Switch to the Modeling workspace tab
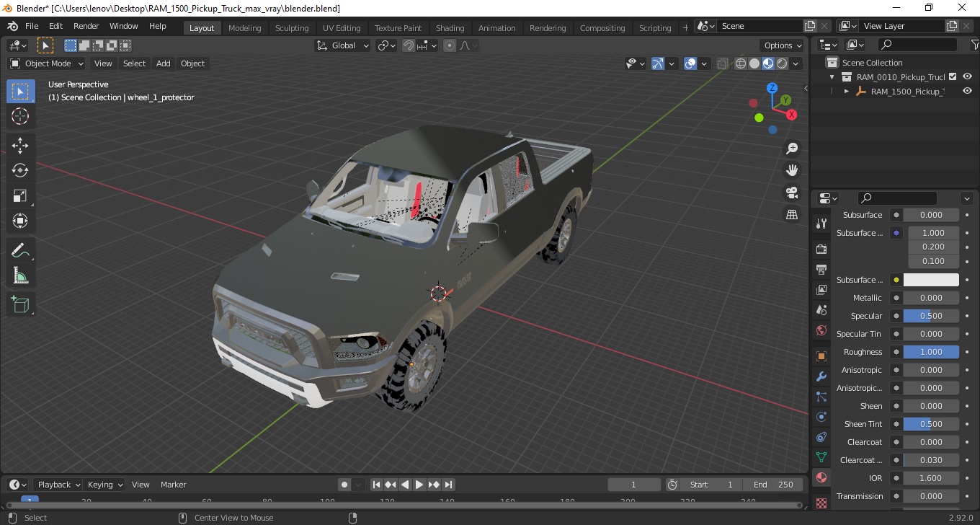Viewport: 980px width, 525px height. [244, 28]
